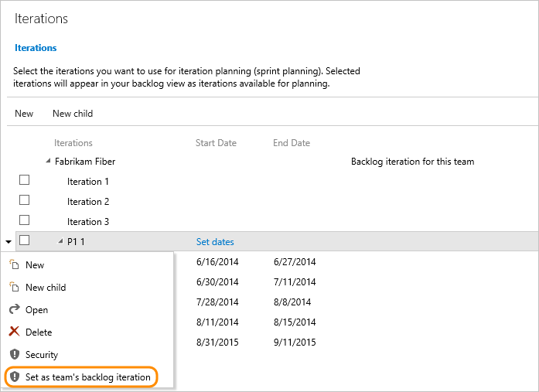Select the P1 1 row label
Screen dimensions: 539x392
(76, 242)
